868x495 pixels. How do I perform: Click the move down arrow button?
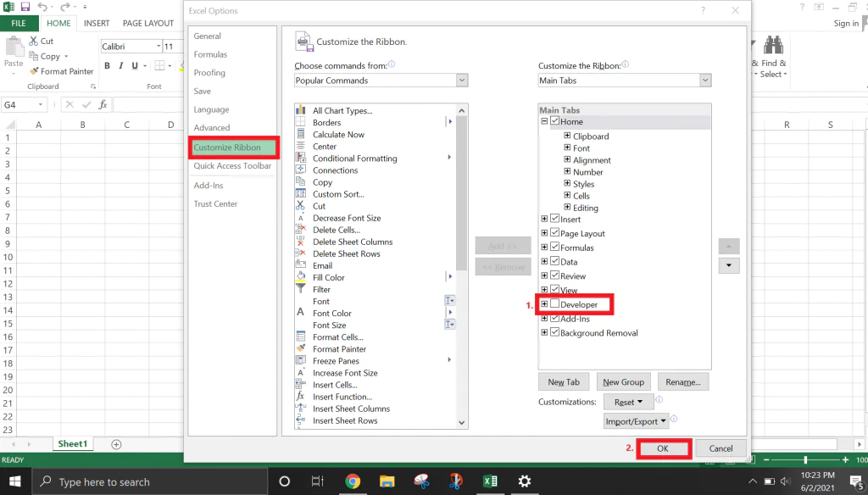coord(728,265)
